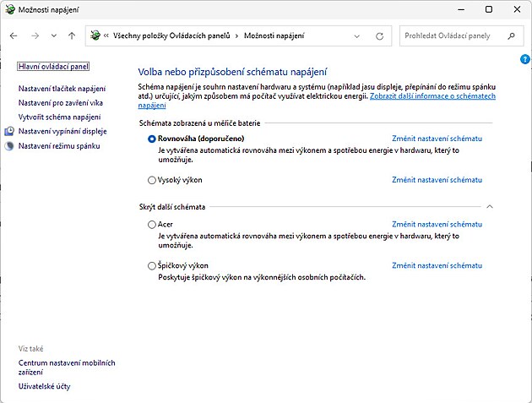The image size is (532, 403).
Task: Select the Vysoký výkon power plan
Action: [x=152, y=180]
